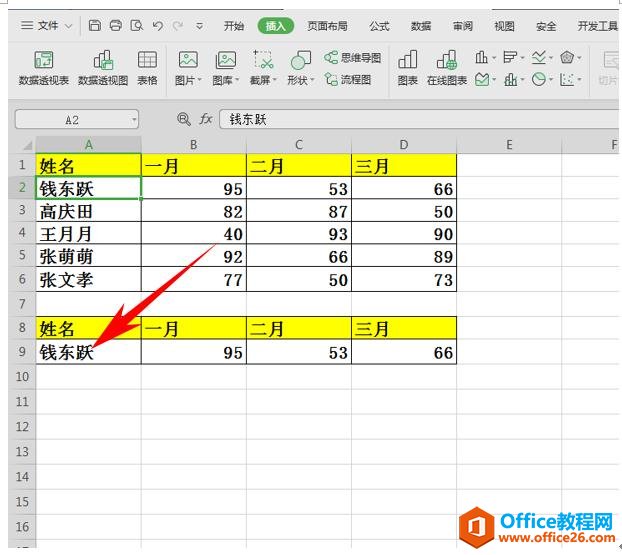This screenshot has width=622, height=555.
Task: Expand the 文件 menu chevron
Action: [68, 27]
